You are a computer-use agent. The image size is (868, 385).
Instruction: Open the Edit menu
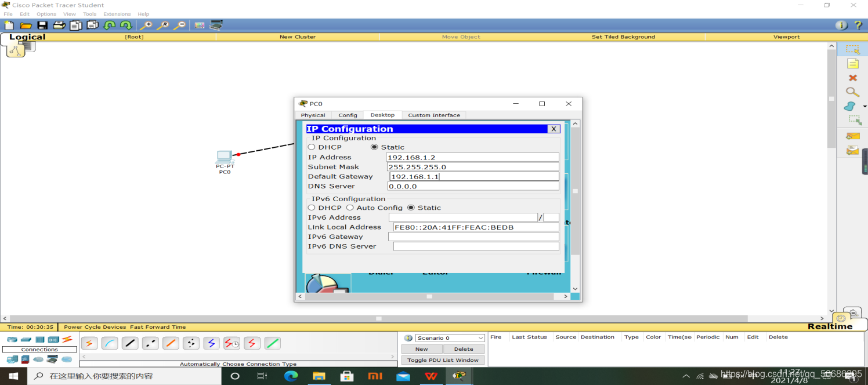[x=24, y=14]
